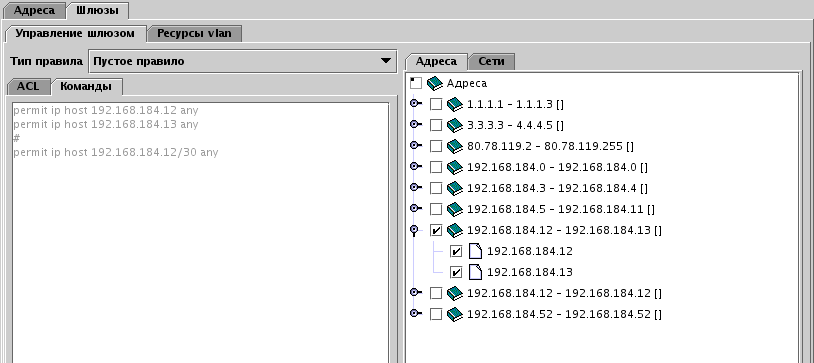Uncheck the leaf 192.168.184.12 checkbox

[456, 251]
